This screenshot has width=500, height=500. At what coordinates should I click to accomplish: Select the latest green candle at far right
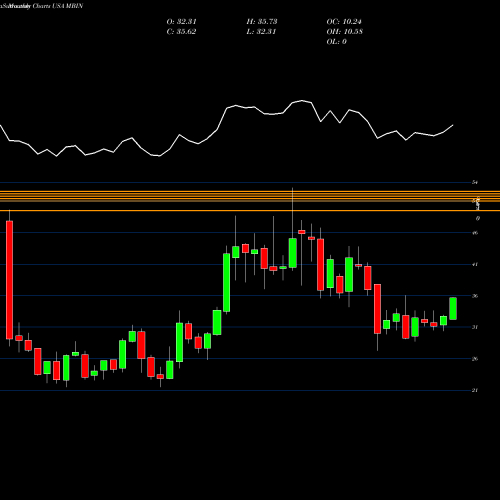tap(453, 308)
